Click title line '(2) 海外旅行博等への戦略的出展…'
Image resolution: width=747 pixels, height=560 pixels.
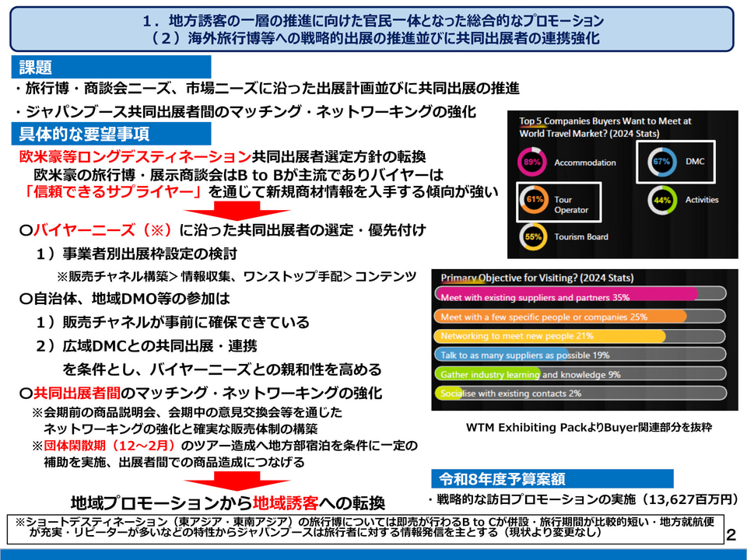pyautogui.click(x=373, y=38)
